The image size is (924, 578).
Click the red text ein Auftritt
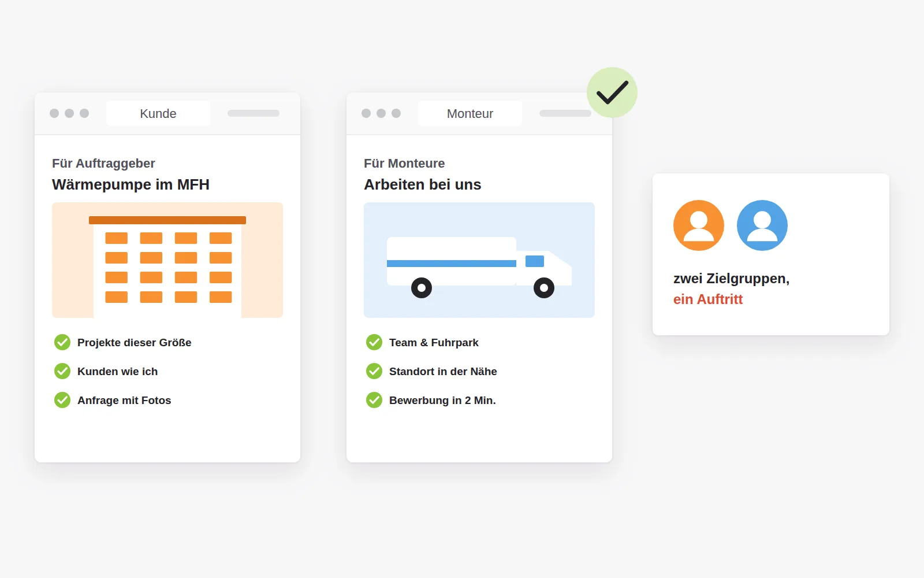[x=708, y=299]
